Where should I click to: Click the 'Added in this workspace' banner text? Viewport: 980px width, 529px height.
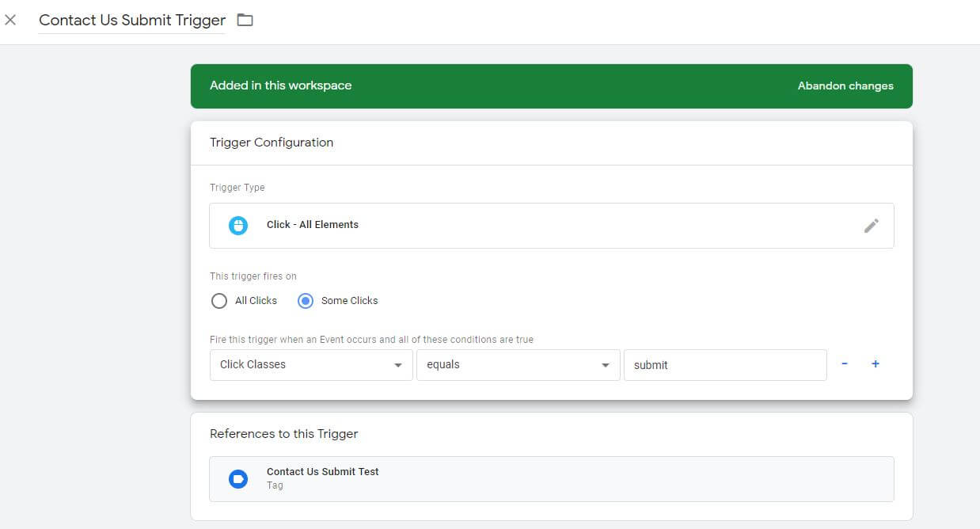pos(280,86)
